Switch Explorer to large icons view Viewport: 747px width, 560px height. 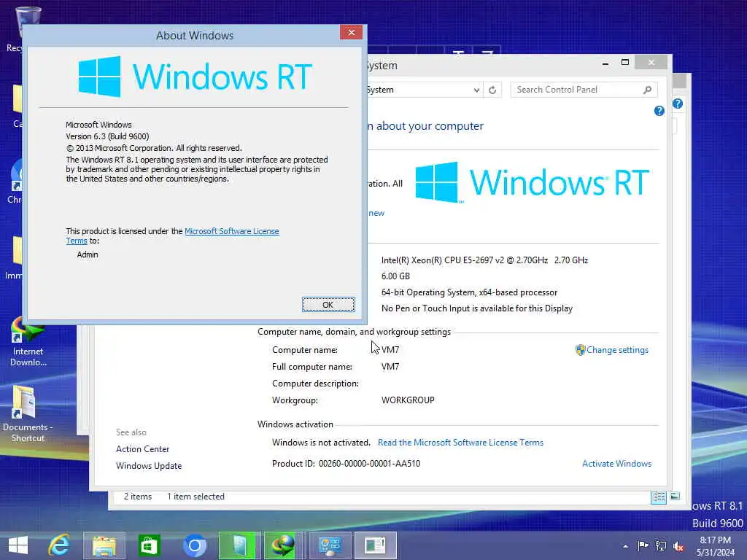pos(675,496)
